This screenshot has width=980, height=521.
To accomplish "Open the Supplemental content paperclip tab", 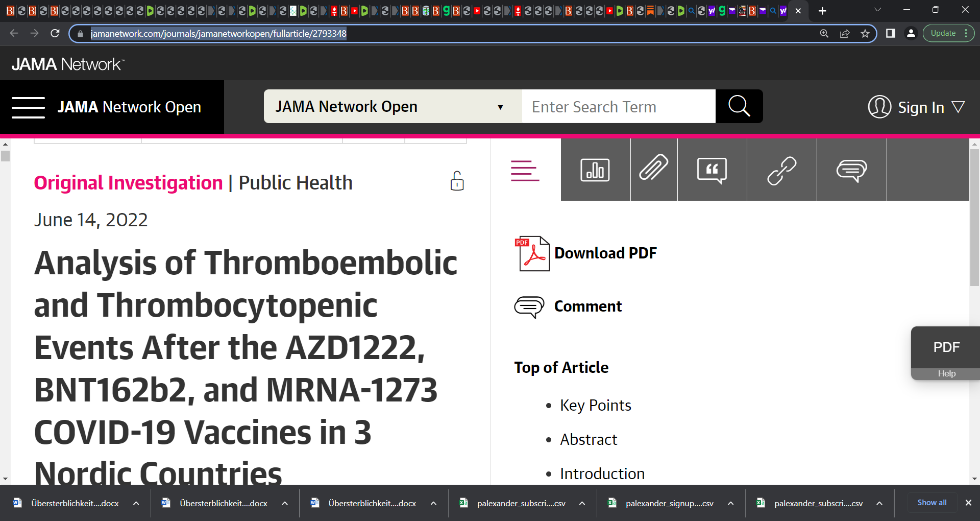I will [x=654, y=170].
